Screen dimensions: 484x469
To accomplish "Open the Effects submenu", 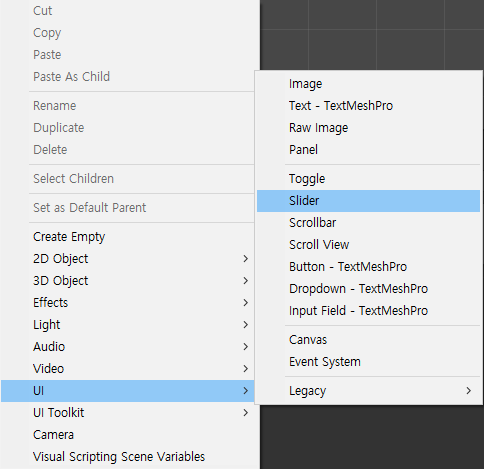I will tap(128, 303).
